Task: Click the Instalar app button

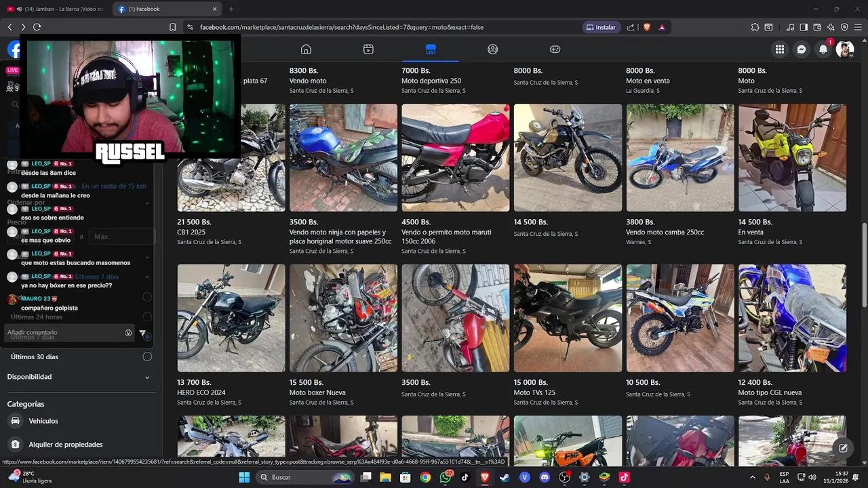Action: (601, 27)
